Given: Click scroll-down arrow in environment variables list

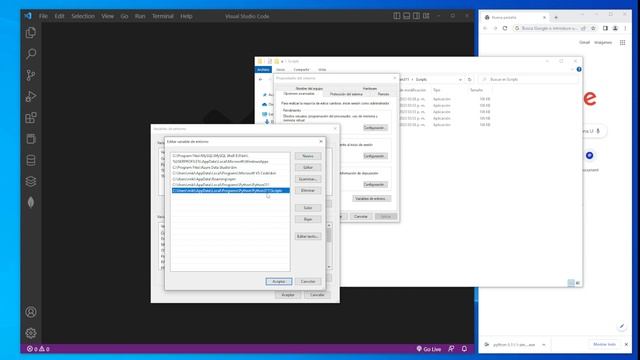Looking at the screenshot, I should [x=329, y=267].
